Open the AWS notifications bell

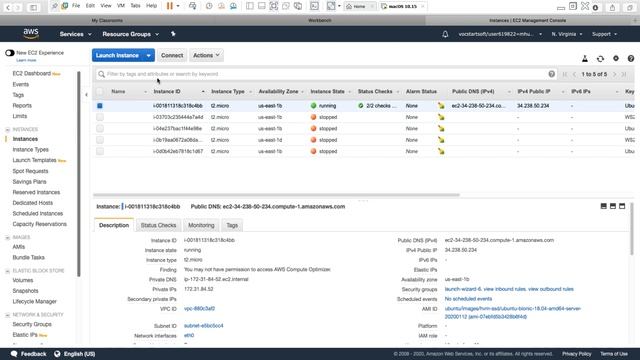pyautogui.click(x=445, y=34)
